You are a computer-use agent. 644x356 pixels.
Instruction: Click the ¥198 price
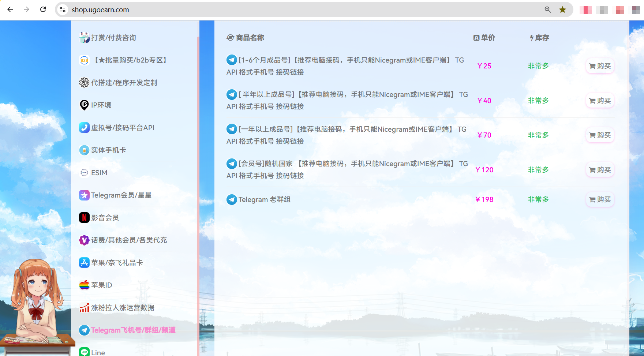pos(484,199)
